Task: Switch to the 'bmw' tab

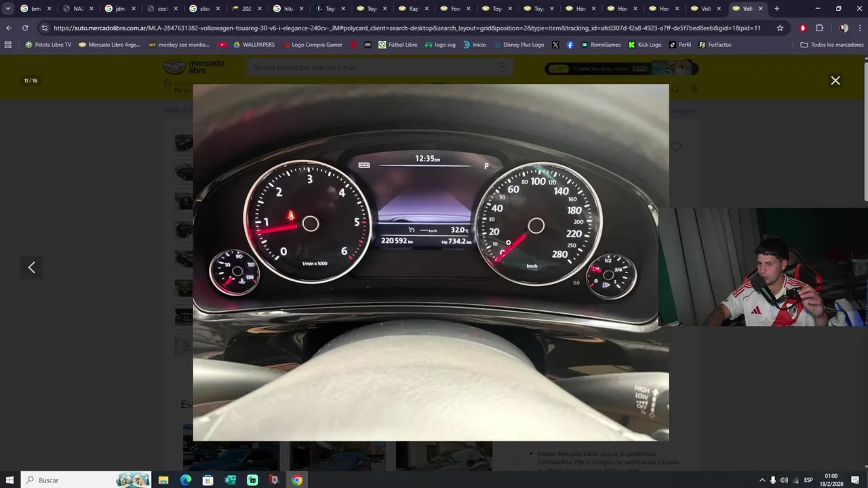Action: (x=36, y=9)
